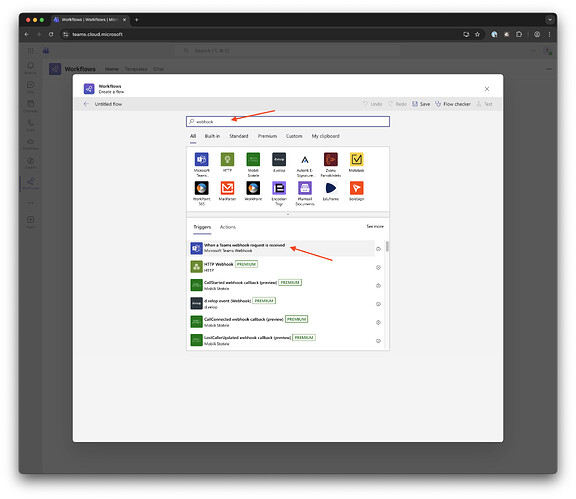Show info for CallConnected webhook callback
576x499 pixels.
click(378, 322)
